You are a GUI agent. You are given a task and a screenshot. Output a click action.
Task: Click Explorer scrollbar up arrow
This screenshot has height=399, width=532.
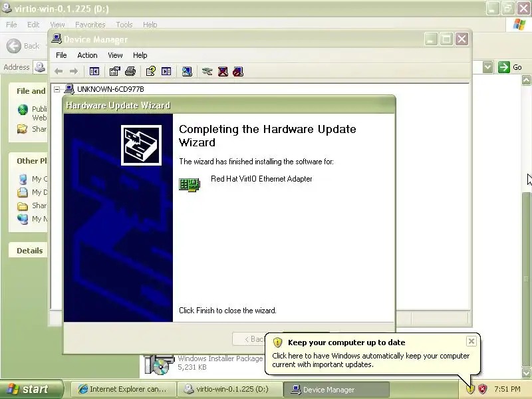coord(526,80)
